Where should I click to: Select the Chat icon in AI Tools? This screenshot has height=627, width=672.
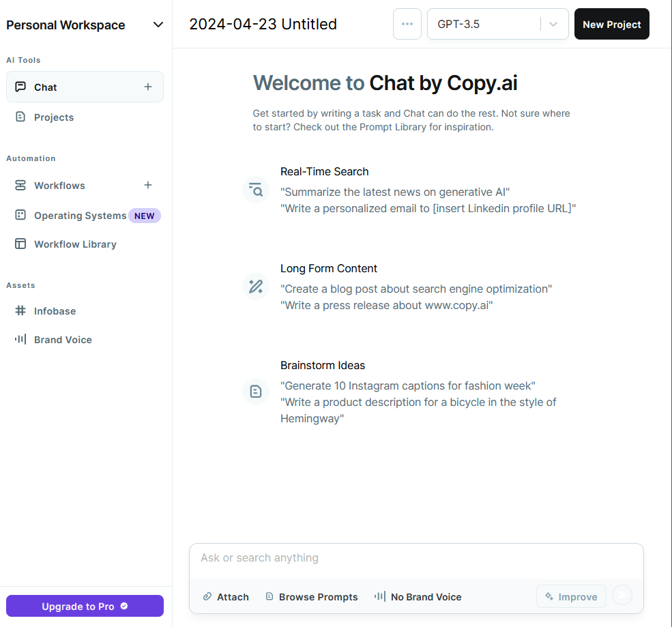tap(20, 87)
